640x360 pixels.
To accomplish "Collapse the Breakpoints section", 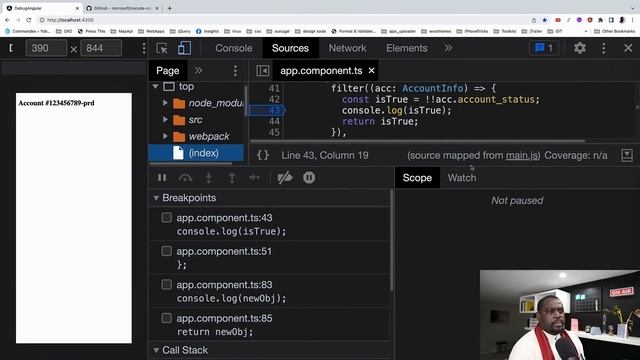I will tap(156, 198).
